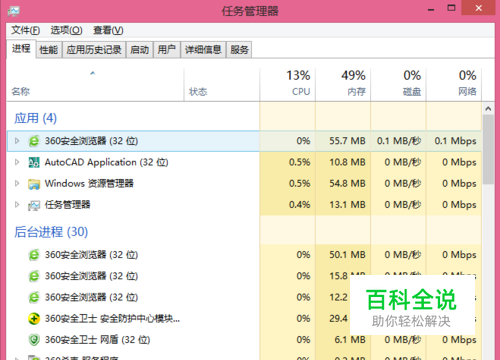The width and height of the screenshot is (500, 360).
Task: Click the 15.8 MB 360安全浏览器 background process icon
Action: pyautogui.click(x=34, y=276)
